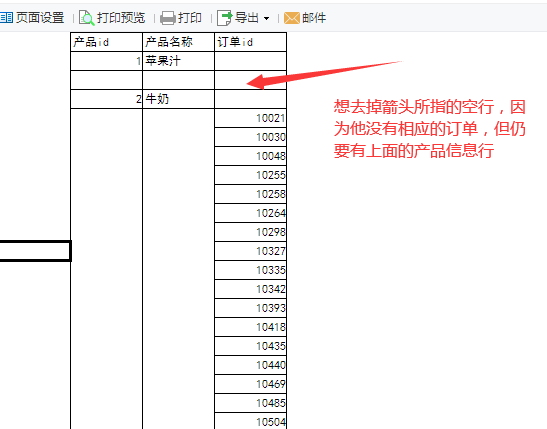Select order id cell 10264
The width and height of the screenshot is (547, 429).
[250, 213]
